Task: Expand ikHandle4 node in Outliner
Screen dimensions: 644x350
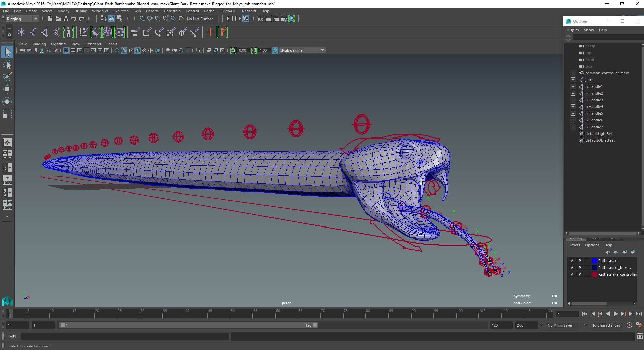Action: (x=573, y=107)
